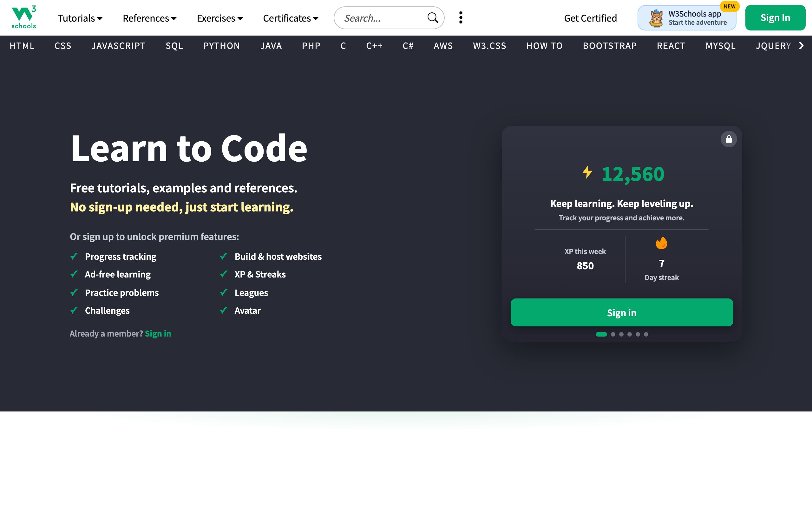Screen dimensions: 812x508
Task: Open the JAVA topic
Action: (x=271, y=46)
